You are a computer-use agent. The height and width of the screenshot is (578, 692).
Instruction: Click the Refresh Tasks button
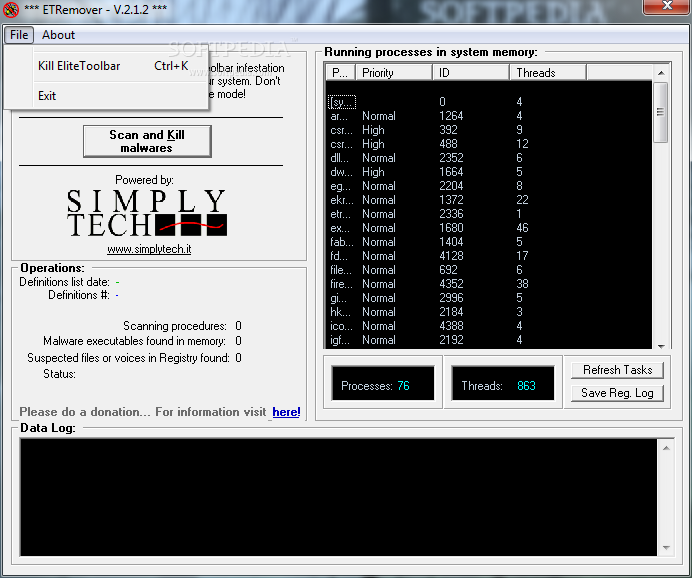pos(617,370)
